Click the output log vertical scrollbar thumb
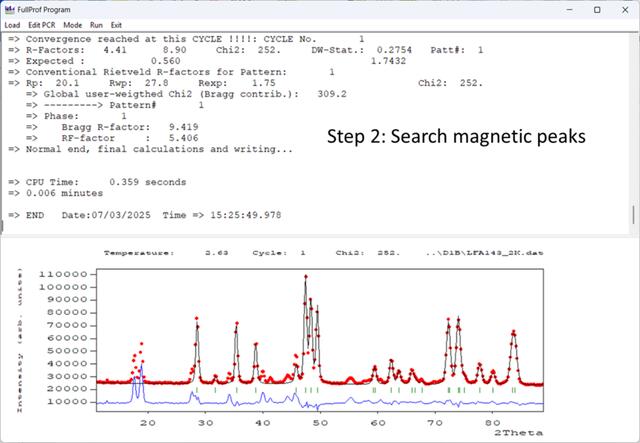 pyautogui.click(x=633, y=215)
